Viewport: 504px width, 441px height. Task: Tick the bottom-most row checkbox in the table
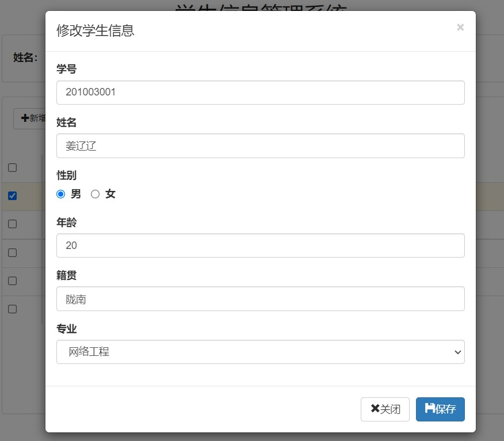click(12, 309)
